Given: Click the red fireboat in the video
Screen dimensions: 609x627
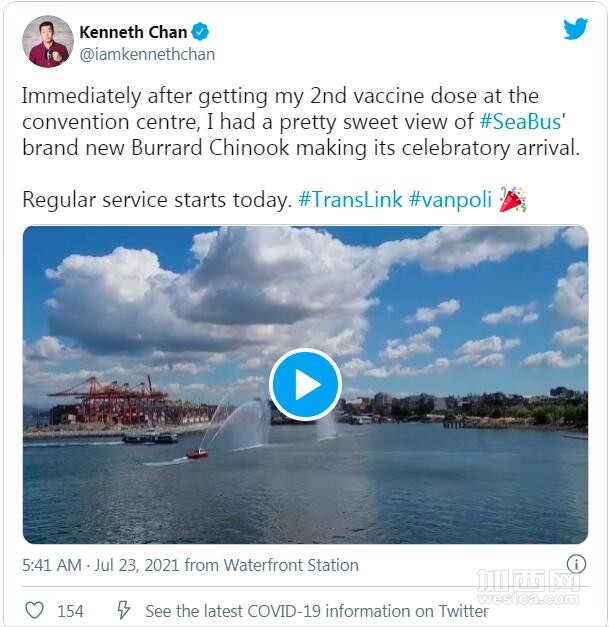Looking at the screenshot, I should (198, 454).
